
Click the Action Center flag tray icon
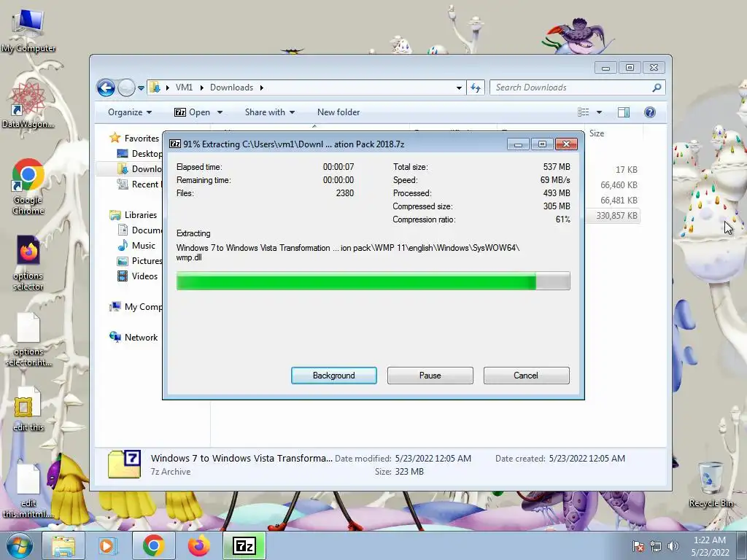point(638,546)
